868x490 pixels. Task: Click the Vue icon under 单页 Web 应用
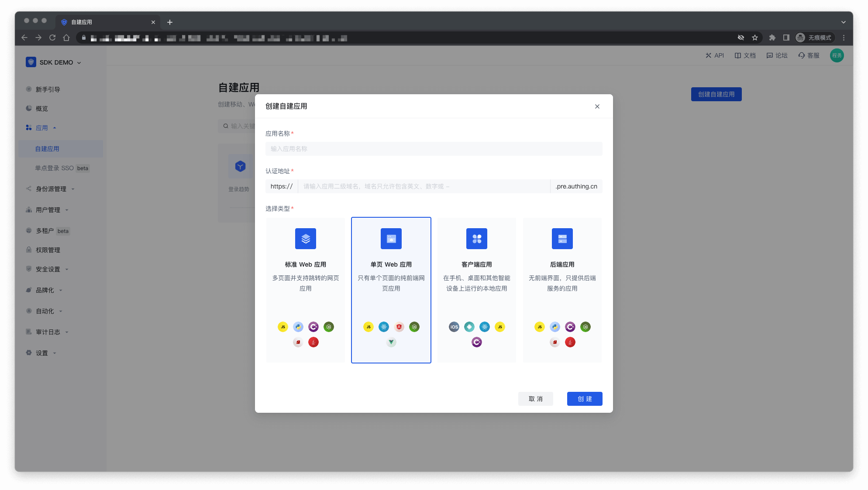tap(391, 342)
